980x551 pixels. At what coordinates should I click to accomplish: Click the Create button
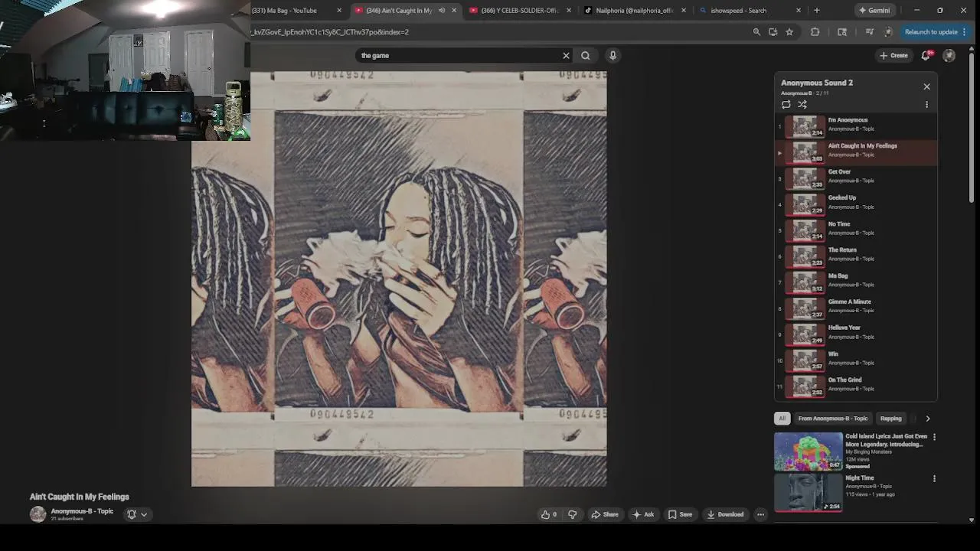click(893, 55)
